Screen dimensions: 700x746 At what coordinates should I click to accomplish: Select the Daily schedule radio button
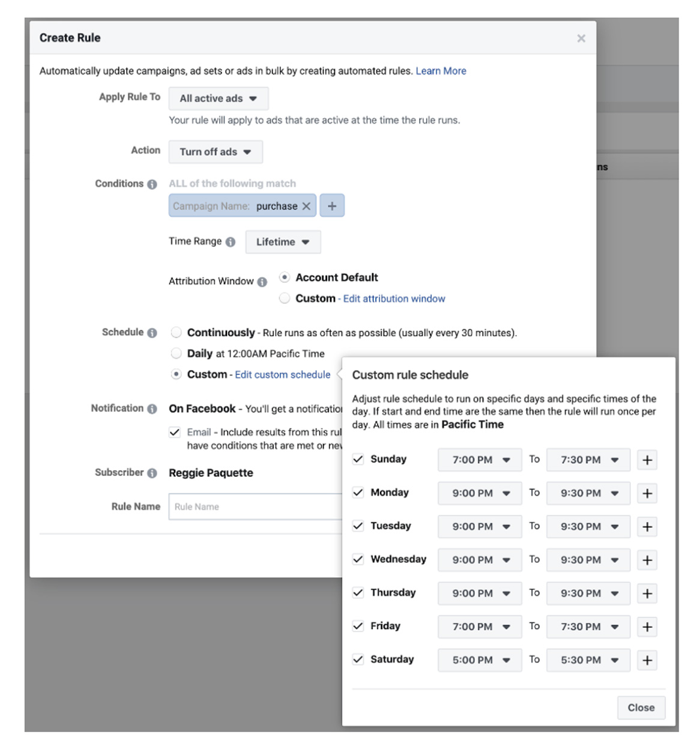(x=175, y=354)
